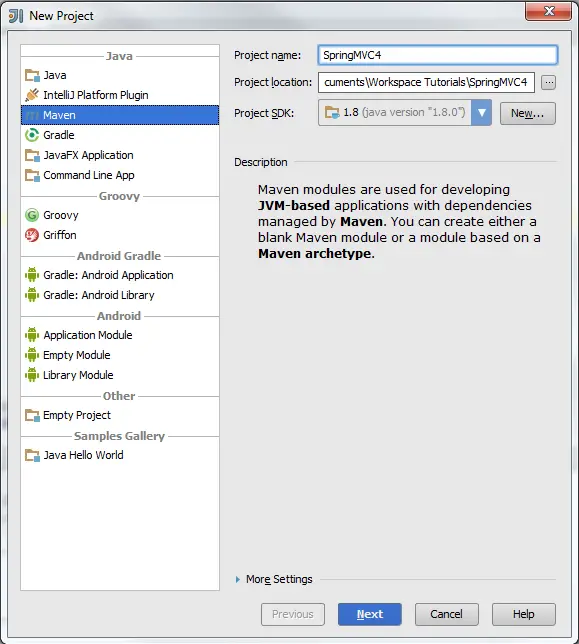Click the Android icon beside Empty Module

(x=32, y=355)
